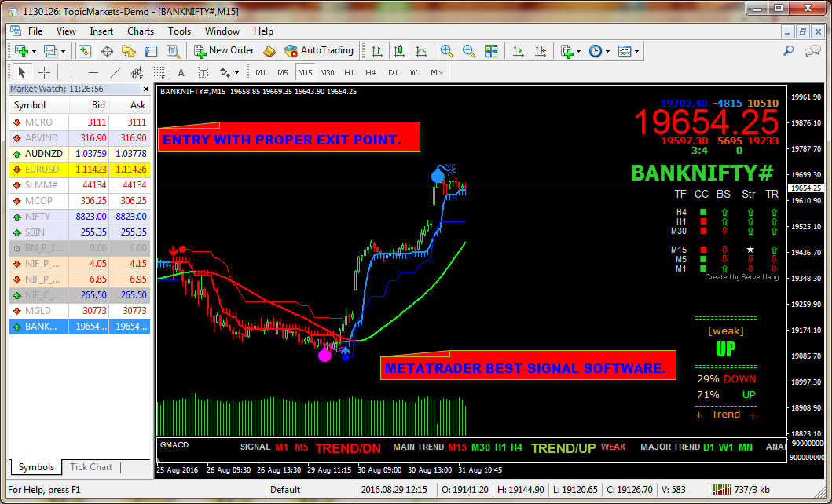The image size is (832, 504).
Task: Expand the Templates dropdown arrow
Action: pyautogui.click(x=636, y=51)
